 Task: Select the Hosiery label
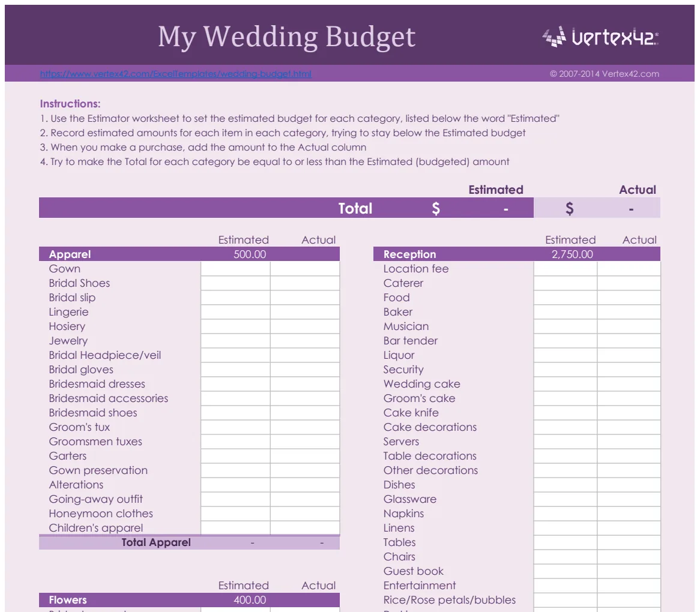click(67, 326)
